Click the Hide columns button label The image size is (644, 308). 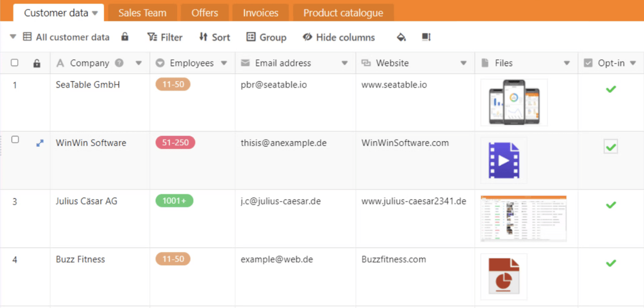pos(346,37)
